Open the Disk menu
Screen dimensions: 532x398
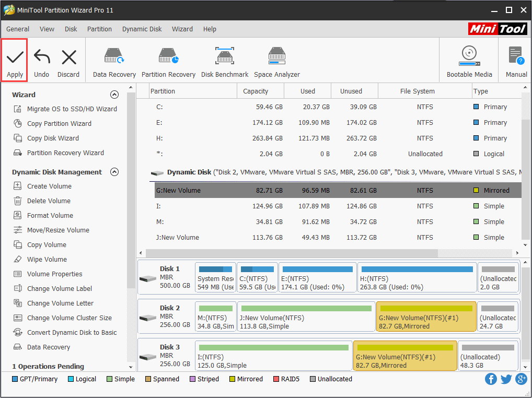click(x=71, y=29)
